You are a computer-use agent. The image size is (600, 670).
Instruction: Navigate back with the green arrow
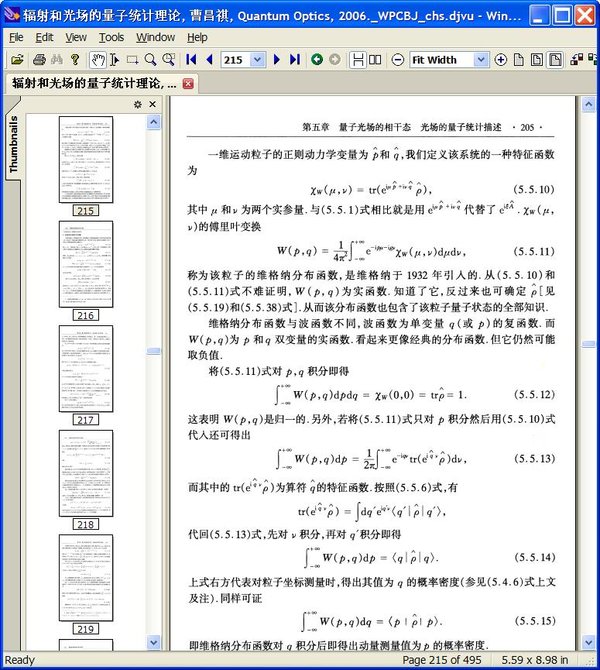[x=317, y=60]
